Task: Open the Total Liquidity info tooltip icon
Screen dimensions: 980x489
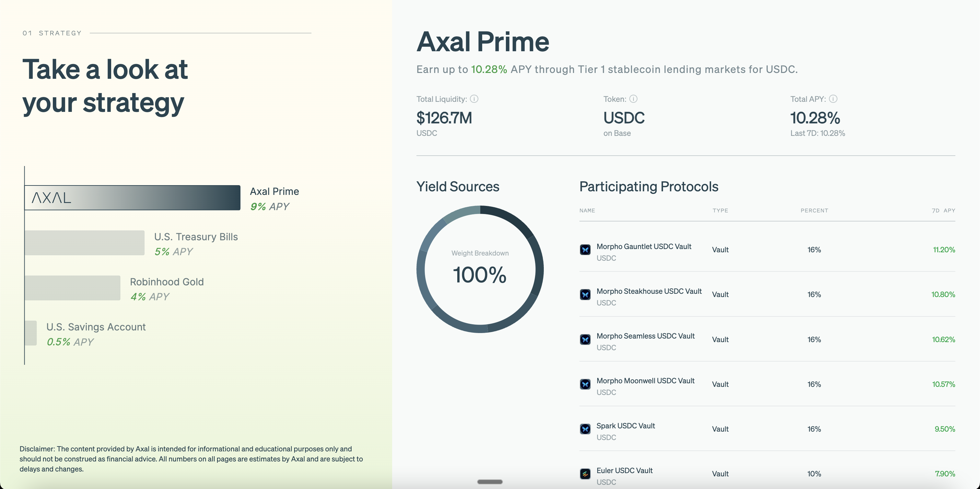Action: (474, 99)
